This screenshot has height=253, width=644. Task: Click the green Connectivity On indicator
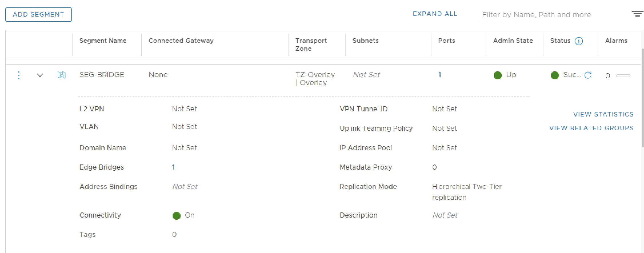pos(177,216)
